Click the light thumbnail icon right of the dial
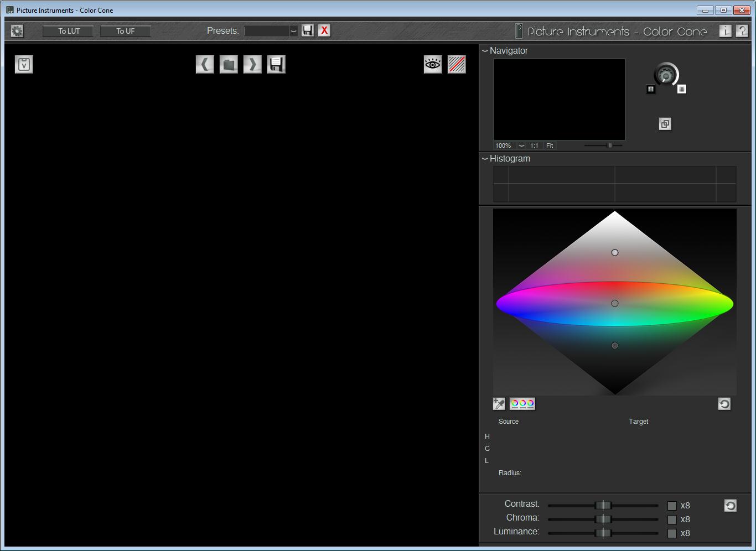Image resolution: width=756 pixels, height=551 pixels. coord(682,89)
